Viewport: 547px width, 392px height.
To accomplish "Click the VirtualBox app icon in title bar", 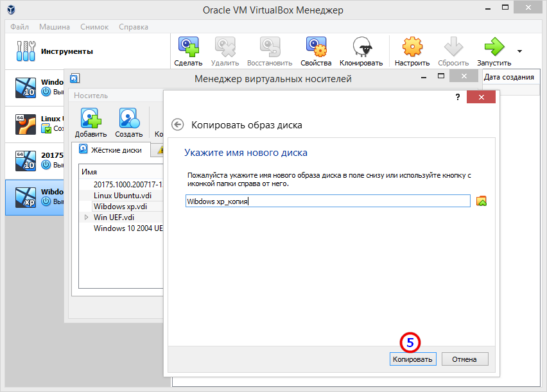I will coord(11,10).
